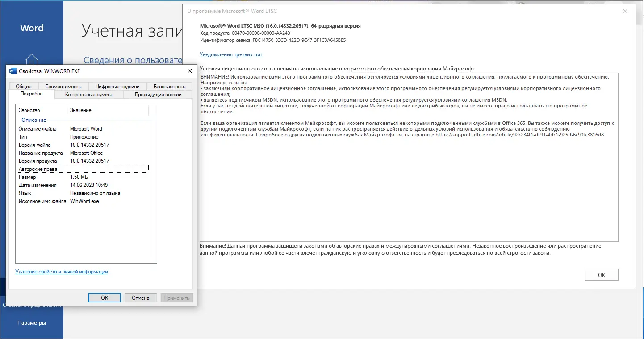Click inside the license agreement text box

pyautogui.click(x=409, y=157)
